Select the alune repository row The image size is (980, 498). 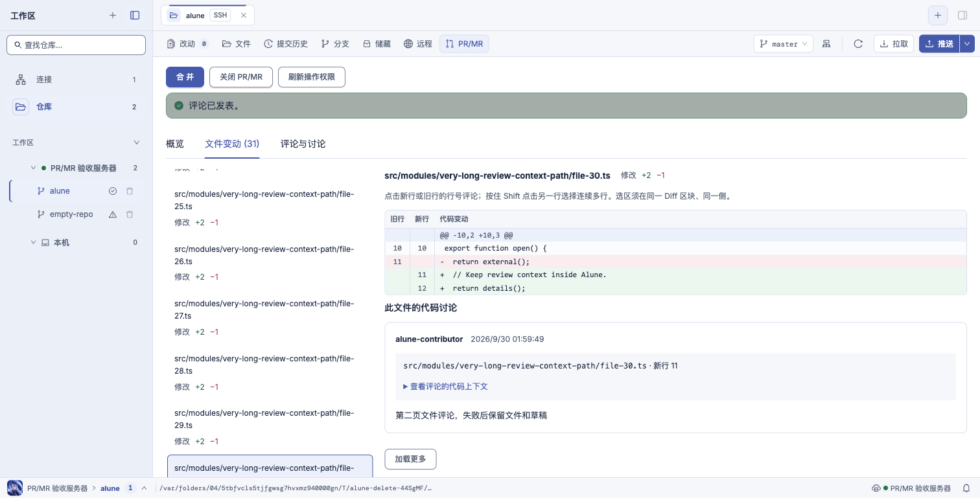point(76,191)
